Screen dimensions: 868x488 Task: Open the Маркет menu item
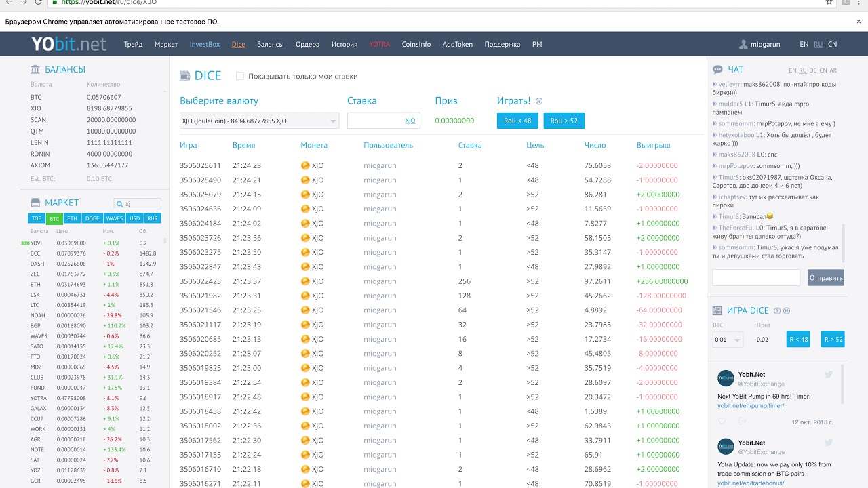[x=166, y=45]
